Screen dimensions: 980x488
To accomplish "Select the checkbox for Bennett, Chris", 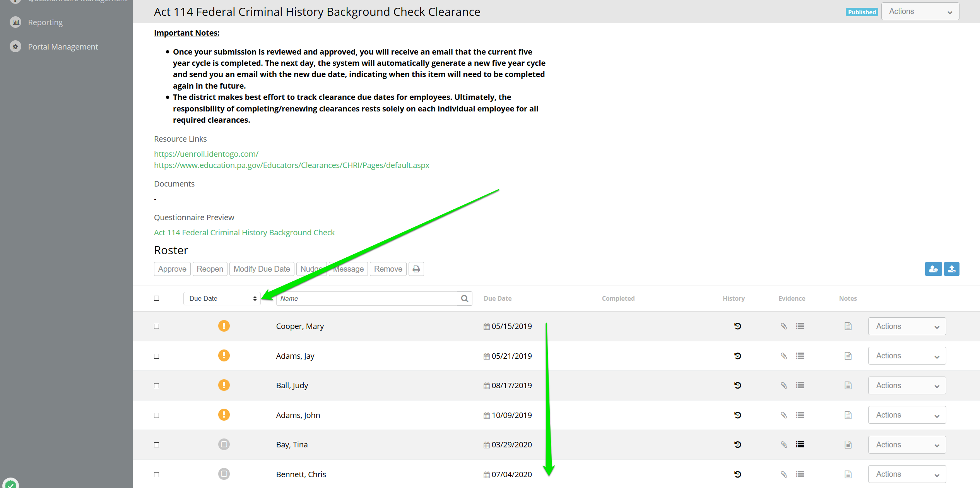I will 156,474.
